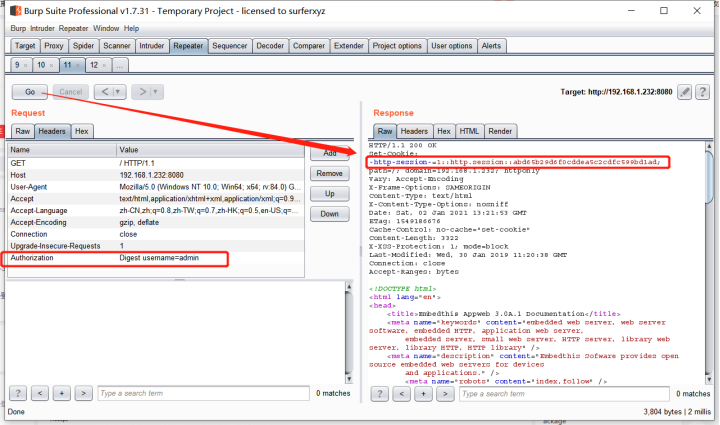Open the Burp menu
Image resolution: width=720 pixels, height=425 pixels.
click(18, 28)
